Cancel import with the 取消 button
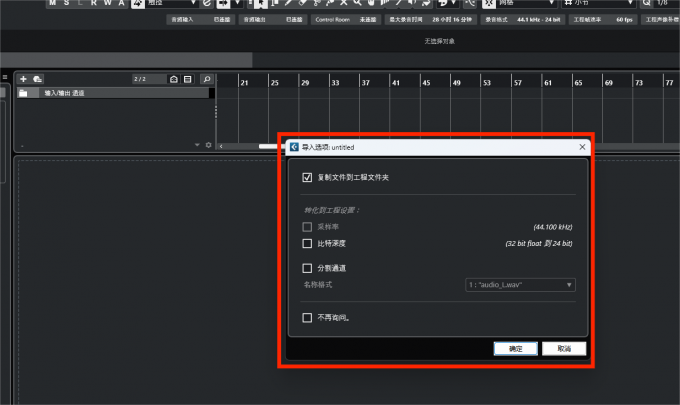The image size is (680, 405). pos(564,349)
